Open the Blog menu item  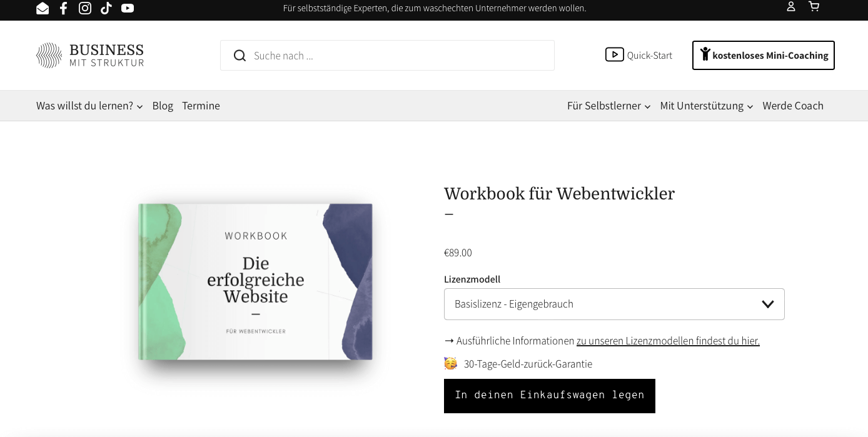tap(163, 106)
